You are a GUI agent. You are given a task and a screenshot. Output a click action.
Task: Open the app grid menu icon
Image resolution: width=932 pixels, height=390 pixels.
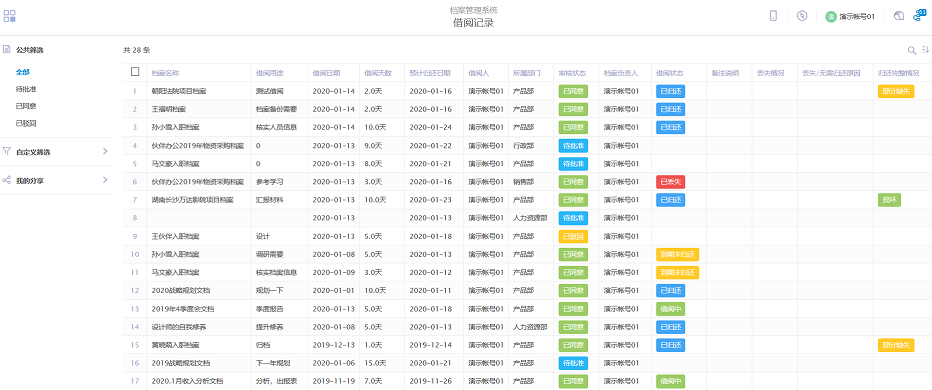(x=10, y=16)
